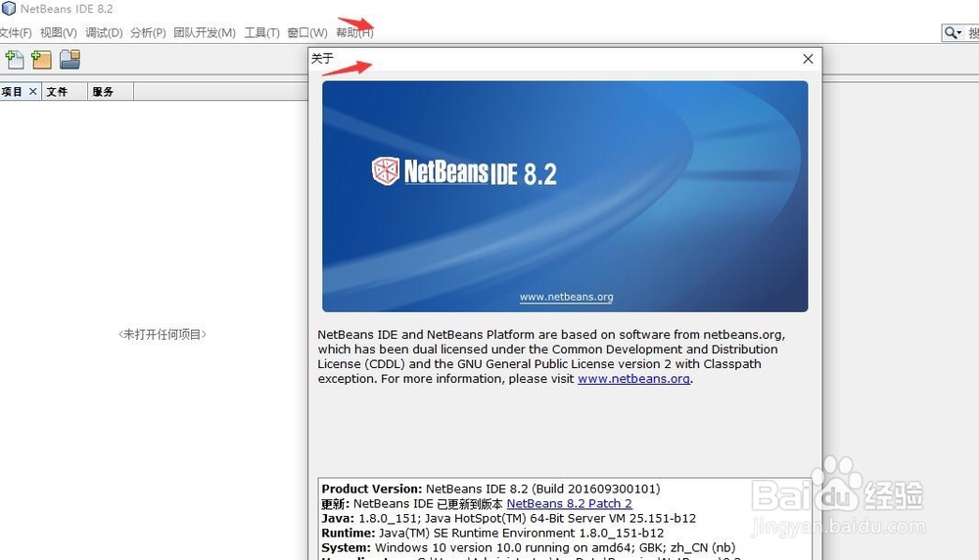Click the 未打开任何项目 placeholder text
The image size is (979, 560).
point(163,334)
